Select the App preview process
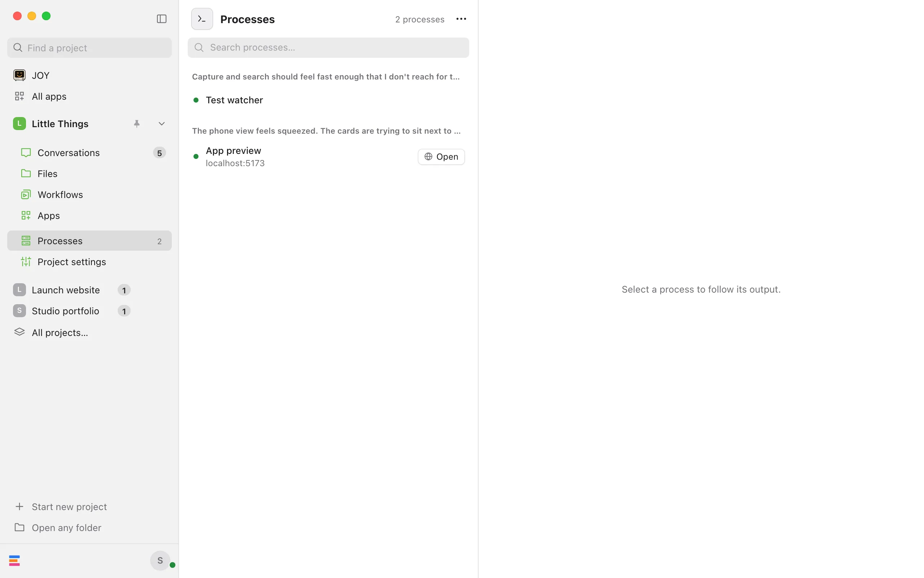The width and height of the screenshot is (924, 578). [328, 157]
